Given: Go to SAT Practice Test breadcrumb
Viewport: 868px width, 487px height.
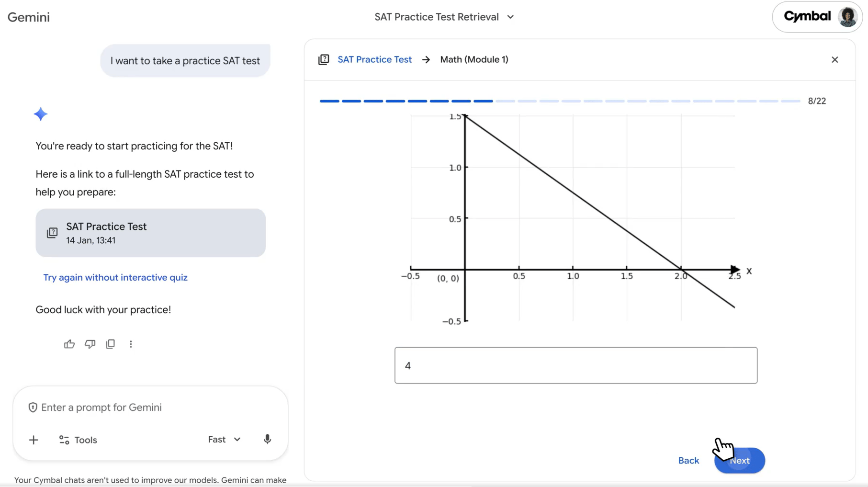Looking at the screenshot, I should pyautogui.click(x=374, y=59).
